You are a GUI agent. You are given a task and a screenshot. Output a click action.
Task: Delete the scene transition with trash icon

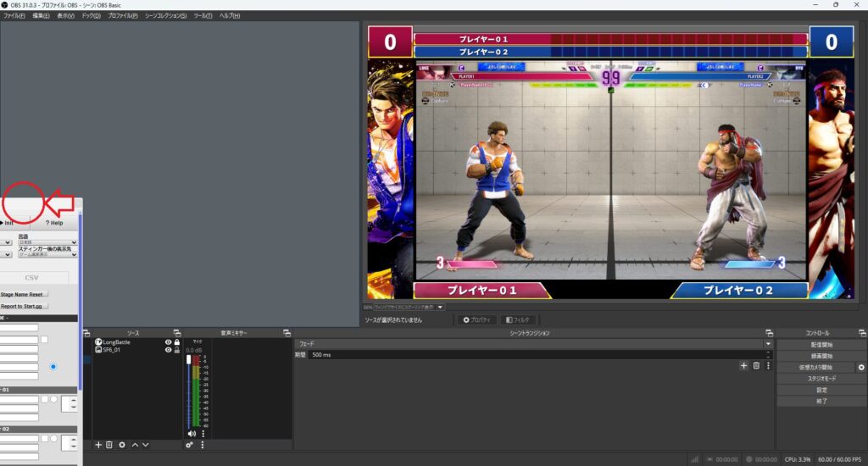[x=756, y=365]
